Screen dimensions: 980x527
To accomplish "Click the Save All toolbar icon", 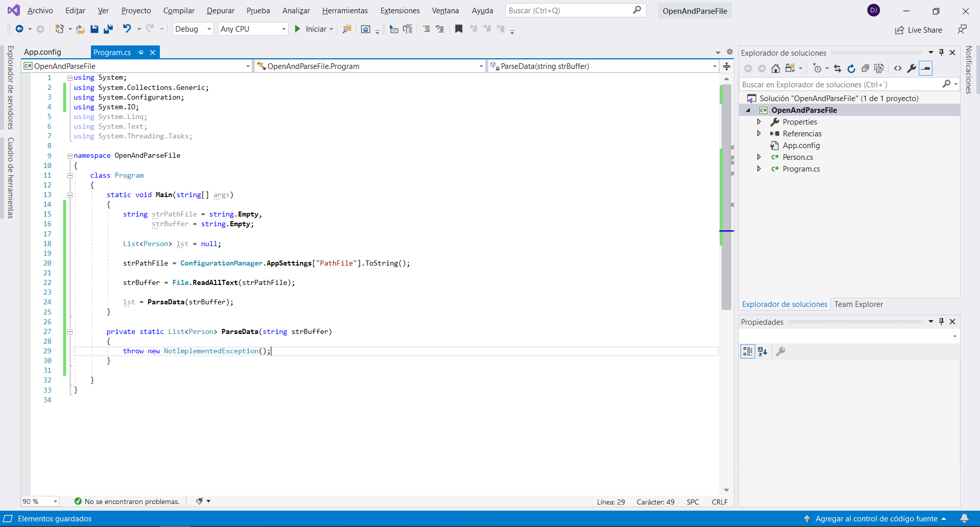I will point(108,29).
